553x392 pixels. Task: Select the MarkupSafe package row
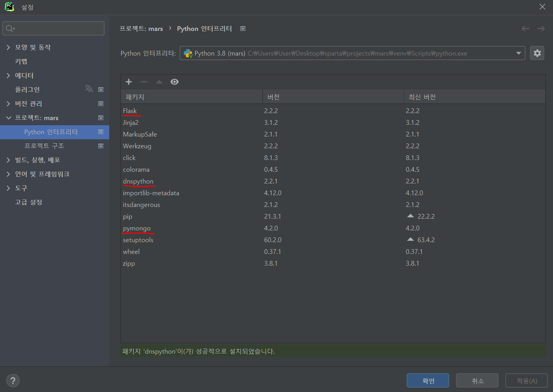[333, 134]
